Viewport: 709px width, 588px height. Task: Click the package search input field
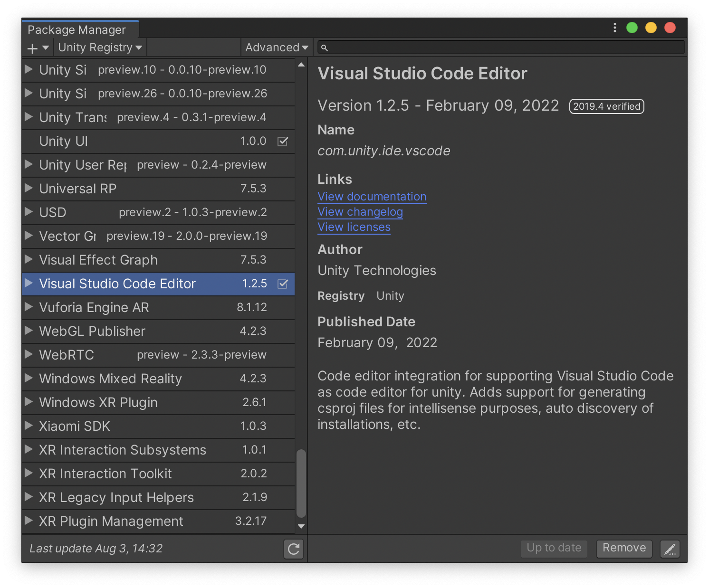pyautogui.click(x=501, y=47)
